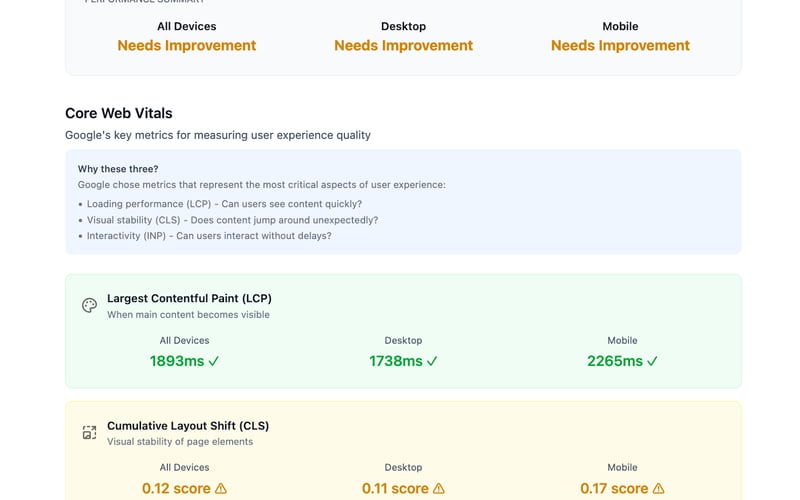Click "Google's key metrics for measuring user experience quality"

tap(218, 135)
